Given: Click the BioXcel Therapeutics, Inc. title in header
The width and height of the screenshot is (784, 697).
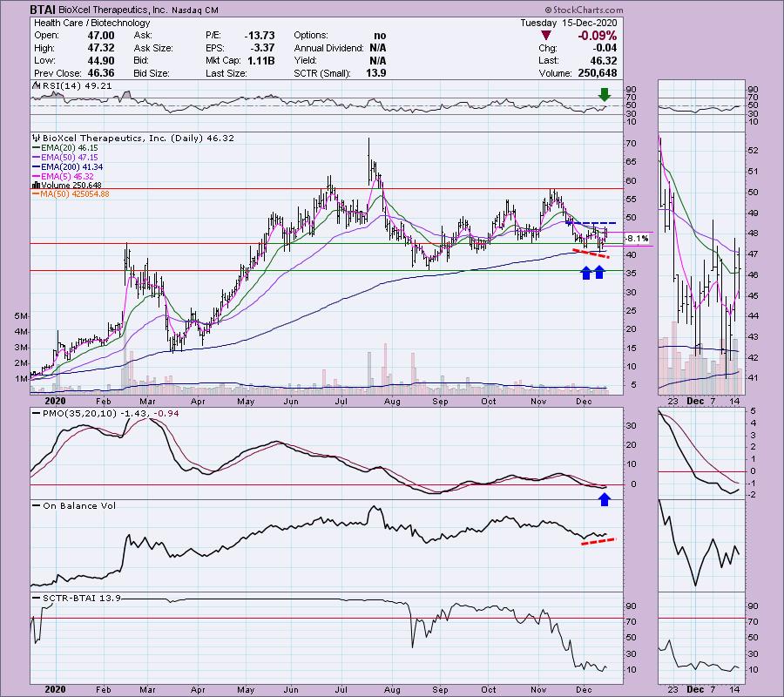Looking at the screenshot, I should 113,10.
